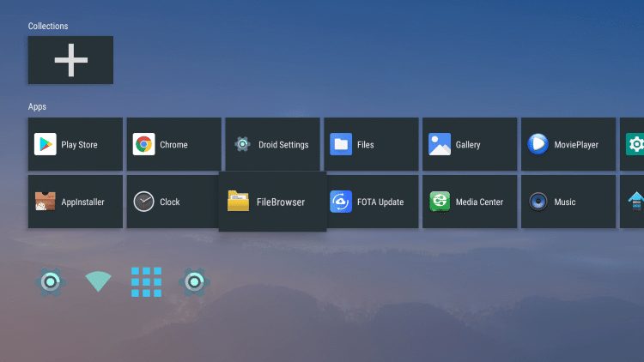Open the Files app tile
644x362 pixels.
tap(371, 144)
